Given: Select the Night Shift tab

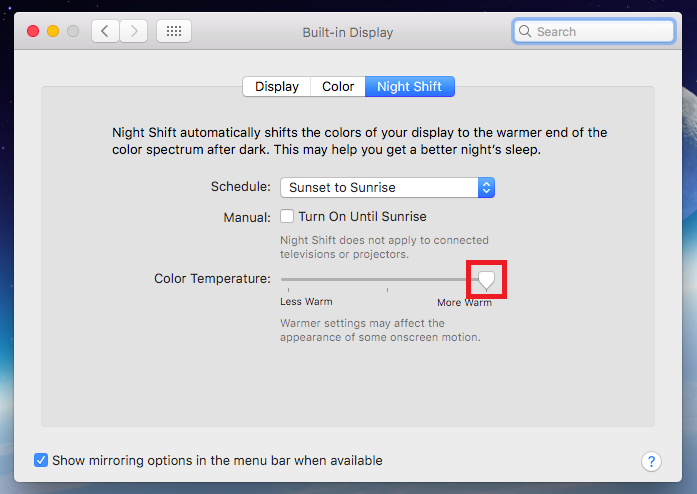Looking at the screenshot, I should click(410, 86).
